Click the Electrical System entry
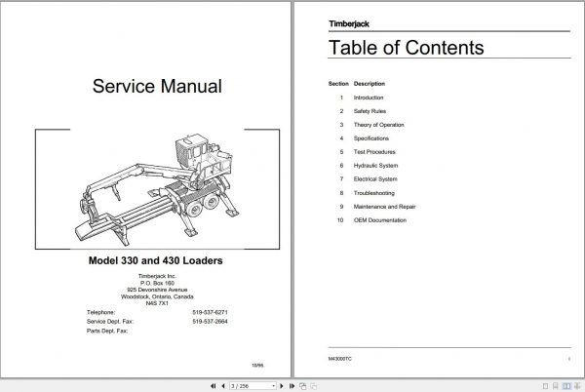Screen dimensions: 585x392 375,179
